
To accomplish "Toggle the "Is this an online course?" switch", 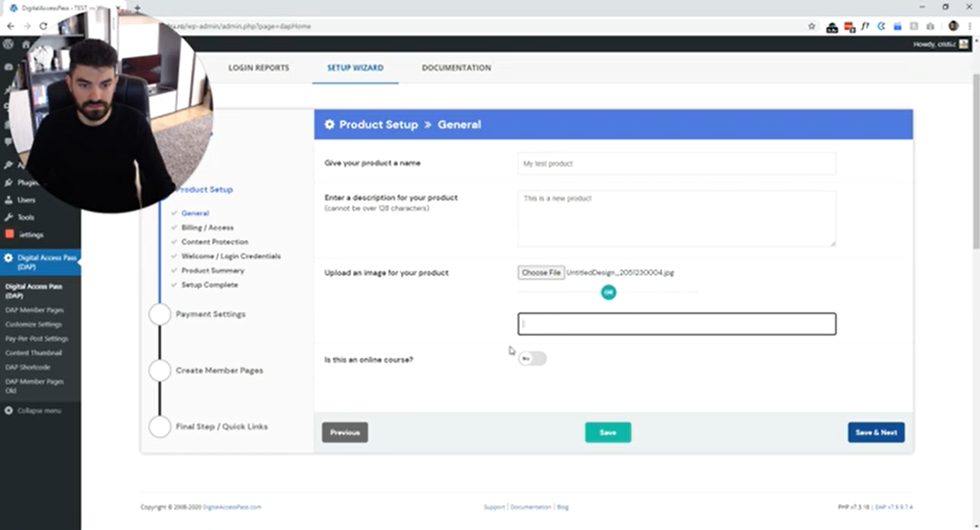I will [x=532, y=359].
